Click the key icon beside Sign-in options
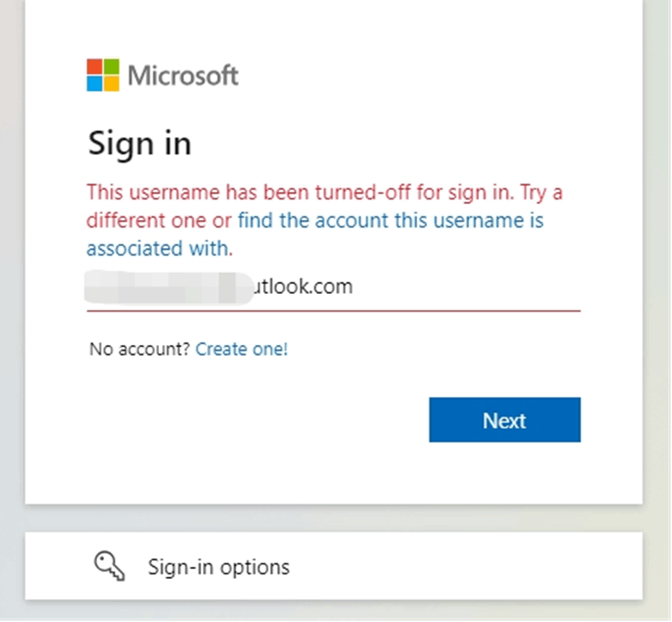Viewport: 672px width, 622px height. (110, 566)
